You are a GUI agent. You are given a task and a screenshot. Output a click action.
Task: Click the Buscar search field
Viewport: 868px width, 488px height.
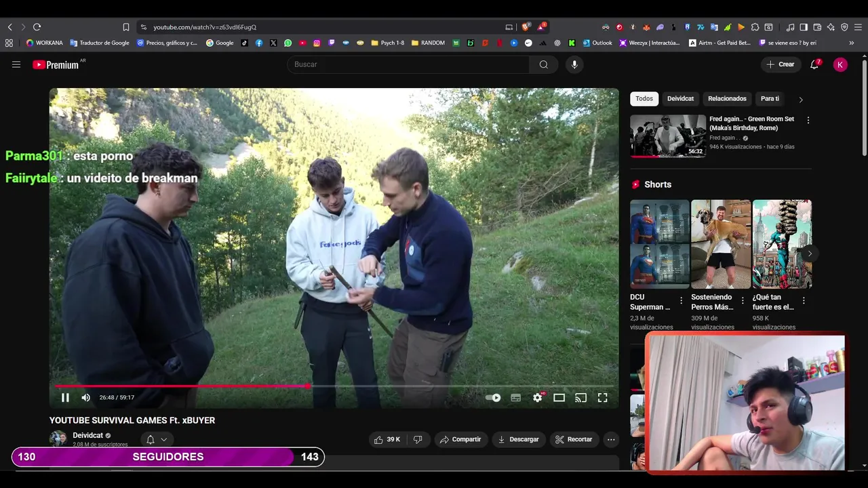point(408,64)
